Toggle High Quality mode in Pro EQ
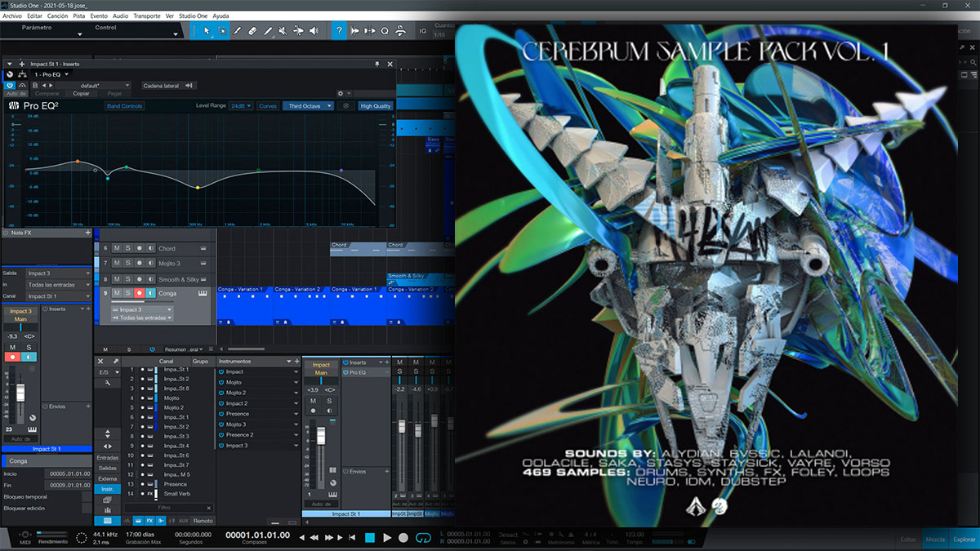 [376, 106]
